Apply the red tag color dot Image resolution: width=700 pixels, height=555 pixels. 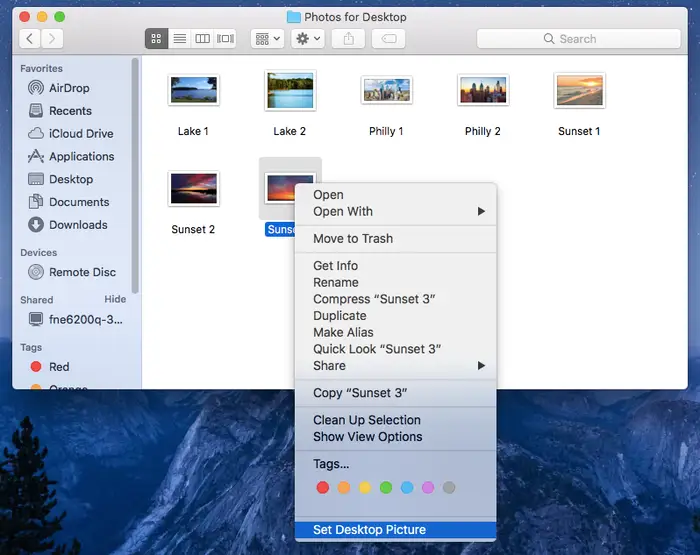pyautogui.click(x=322, y=488)
